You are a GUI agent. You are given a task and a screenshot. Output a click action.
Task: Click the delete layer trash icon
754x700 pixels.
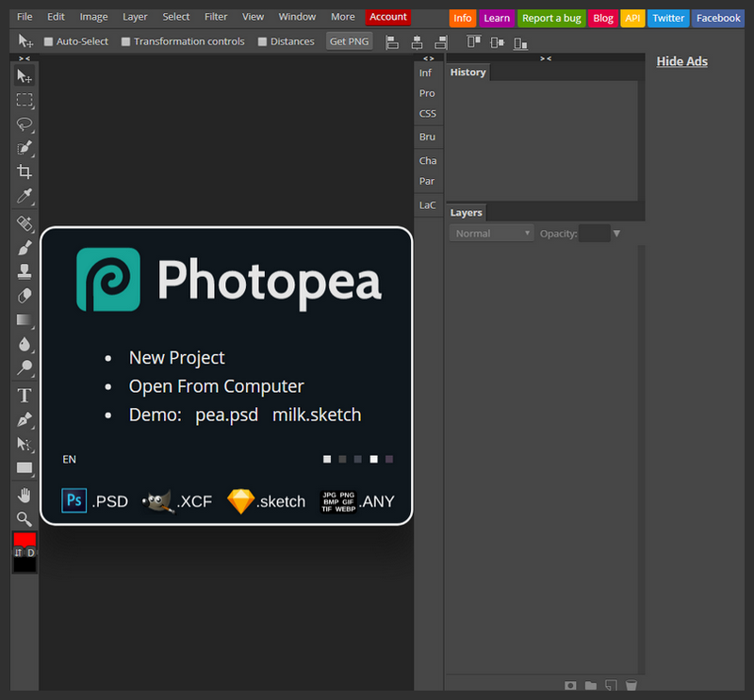click(631, 685)
